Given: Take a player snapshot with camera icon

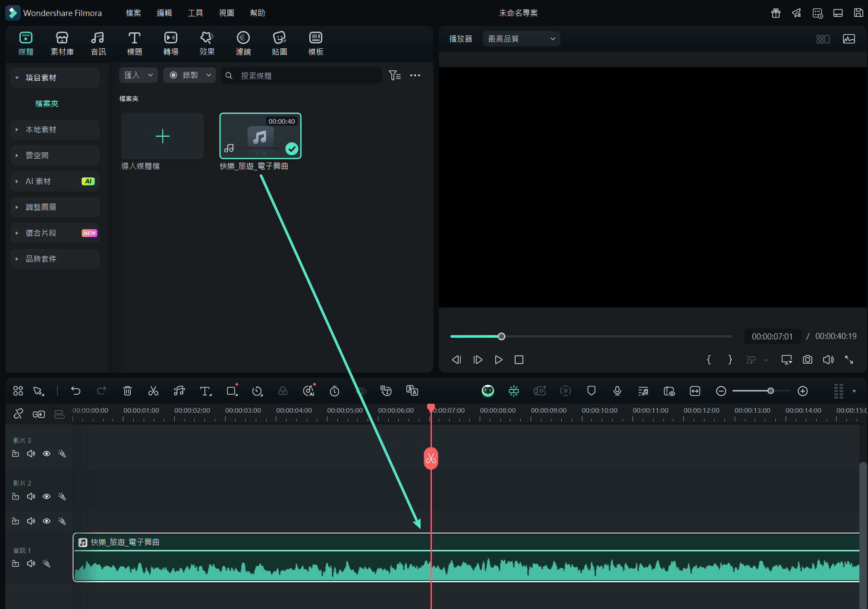Looking at the screenshot, I should pos(808,360).
